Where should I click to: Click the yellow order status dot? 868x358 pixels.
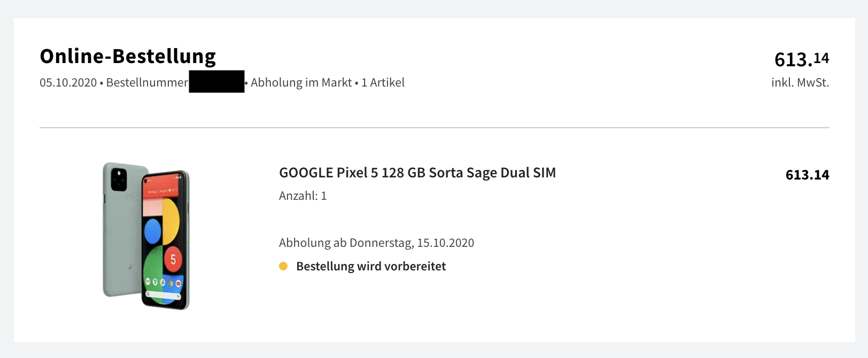(283, 266)
